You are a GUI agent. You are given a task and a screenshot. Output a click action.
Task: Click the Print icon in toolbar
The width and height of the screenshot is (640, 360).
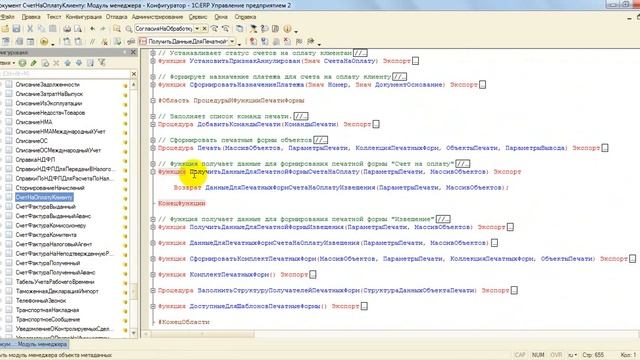[67, 29]
